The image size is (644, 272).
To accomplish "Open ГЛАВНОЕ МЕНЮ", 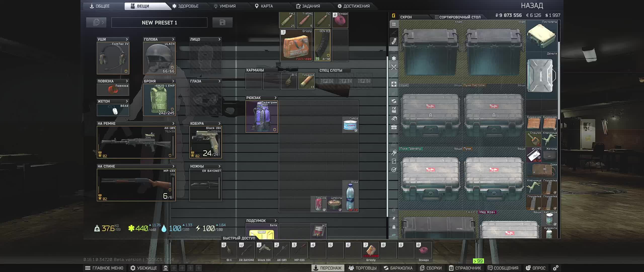I will pos(104,268).
